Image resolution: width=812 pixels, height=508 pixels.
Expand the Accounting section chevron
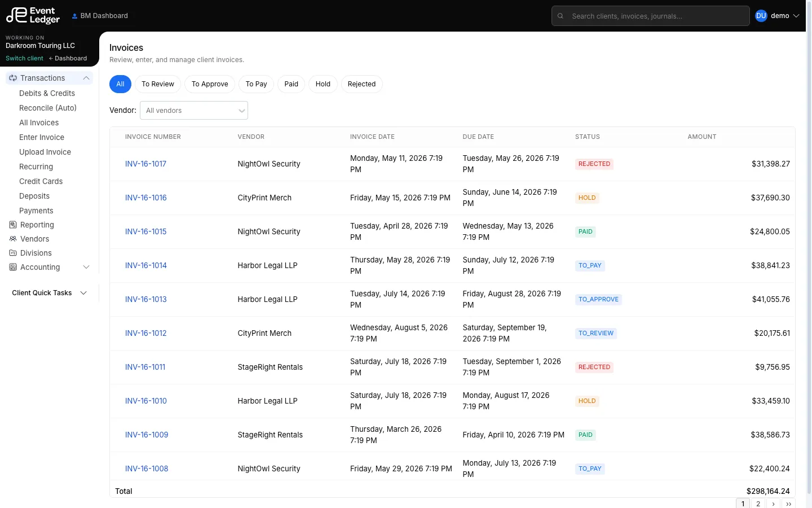pos(86,267)
